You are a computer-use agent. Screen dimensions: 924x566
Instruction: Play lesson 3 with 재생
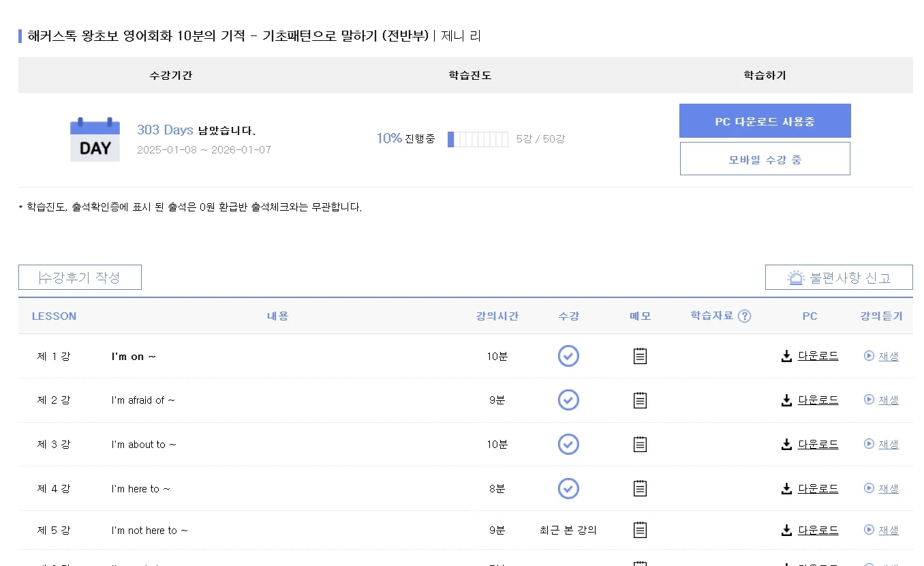(881, 445)
